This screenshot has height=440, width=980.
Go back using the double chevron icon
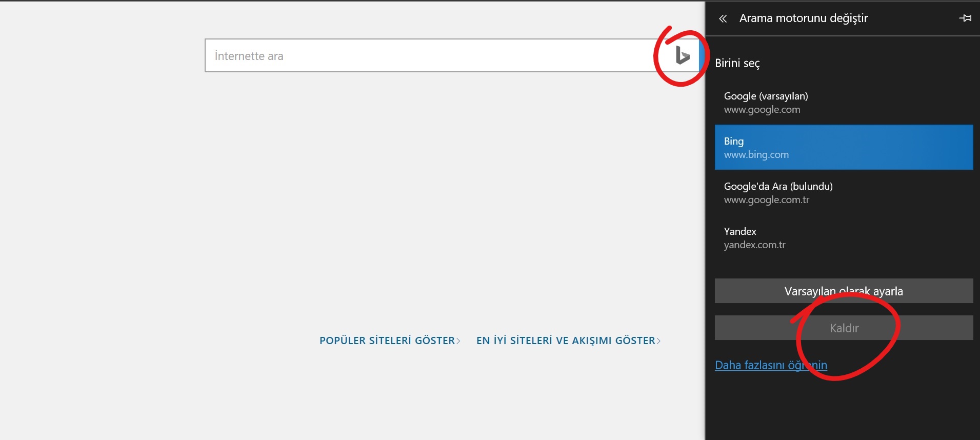click(x=723, y=18)
